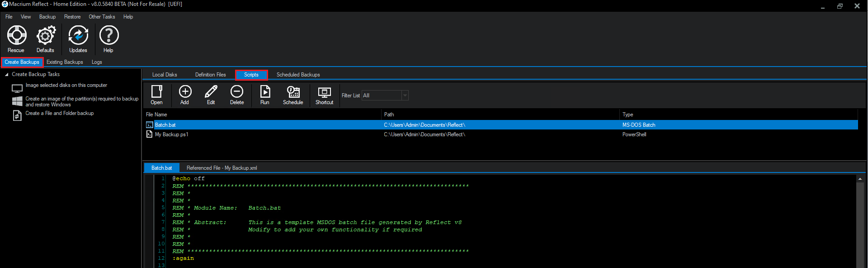Click the '@echo off' code line
This screenshot has width=868, height=268.
(x=189, y=178)
